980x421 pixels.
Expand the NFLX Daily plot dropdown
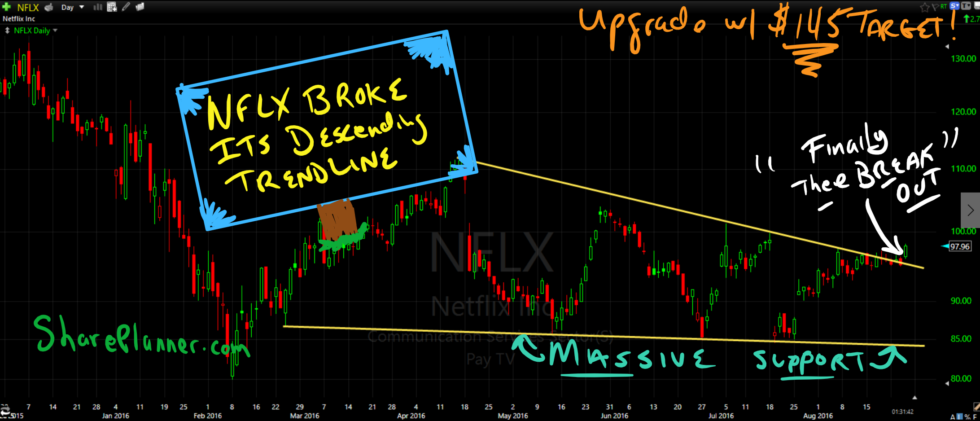pos(55,31)
